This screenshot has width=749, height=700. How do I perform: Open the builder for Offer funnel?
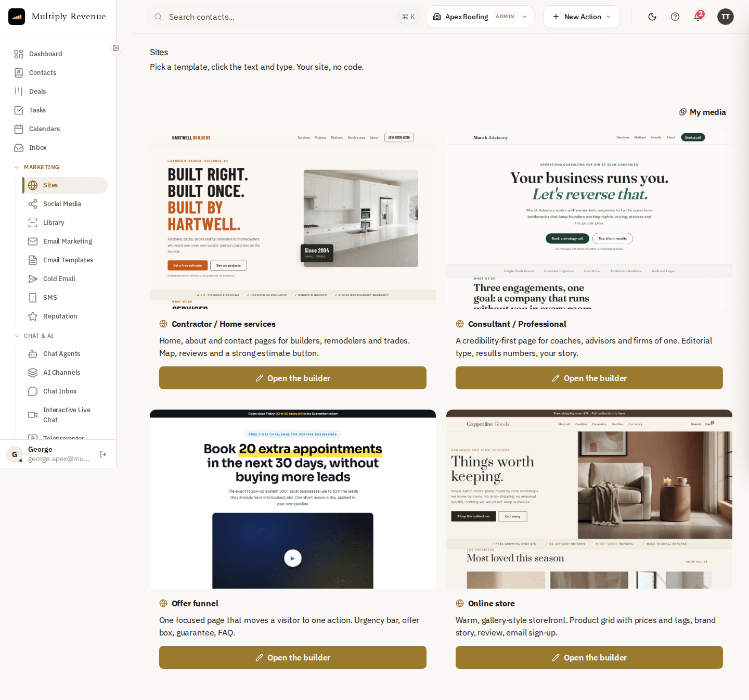point(293,657)
